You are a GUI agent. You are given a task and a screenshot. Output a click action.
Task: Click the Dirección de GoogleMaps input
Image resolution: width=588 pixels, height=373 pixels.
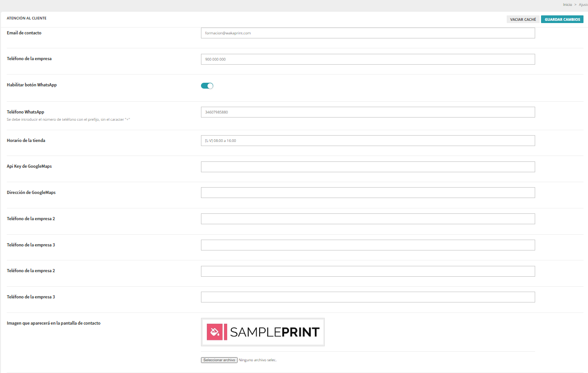point(368,193)
